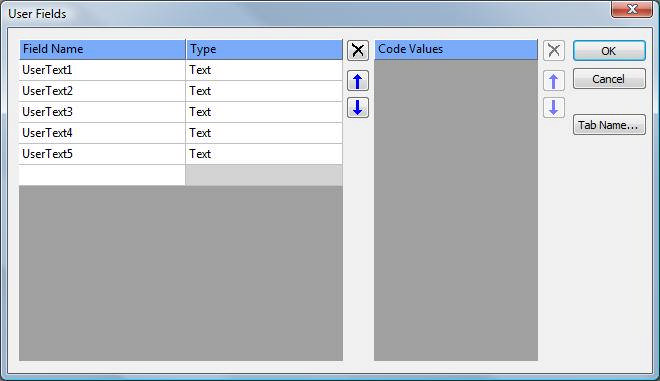Click the Cancel button
The image size is (660, 381).
(x=609, y=79)
